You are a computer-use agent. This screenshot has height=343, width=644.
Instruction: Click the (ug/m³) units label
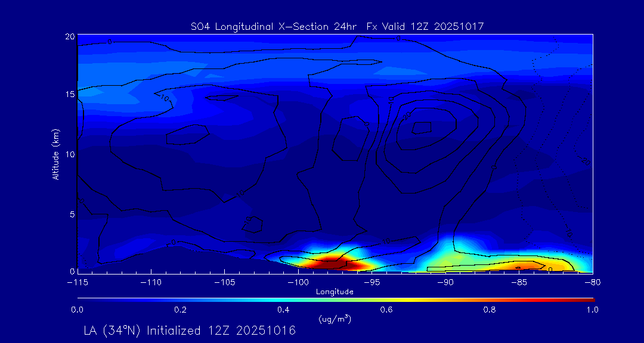tap(335, 319)
